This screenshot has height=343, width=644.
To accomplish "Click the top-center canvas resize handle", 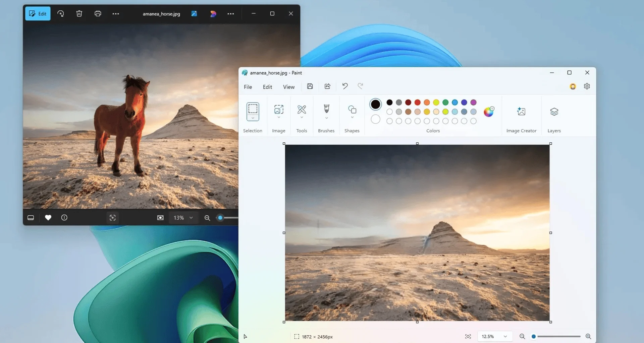I will coord(417,144).
